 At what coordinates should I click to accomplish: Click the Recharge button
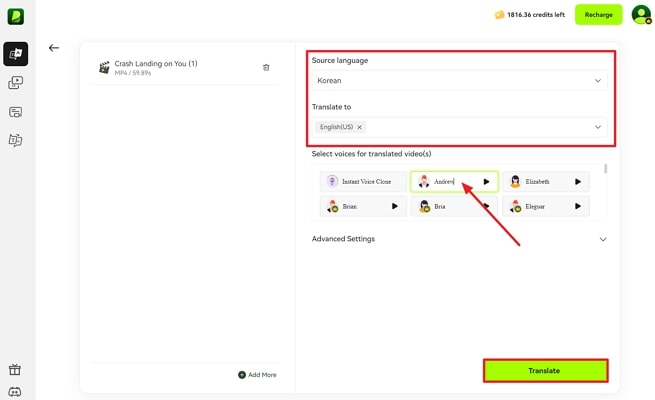[x=599, y=15]
